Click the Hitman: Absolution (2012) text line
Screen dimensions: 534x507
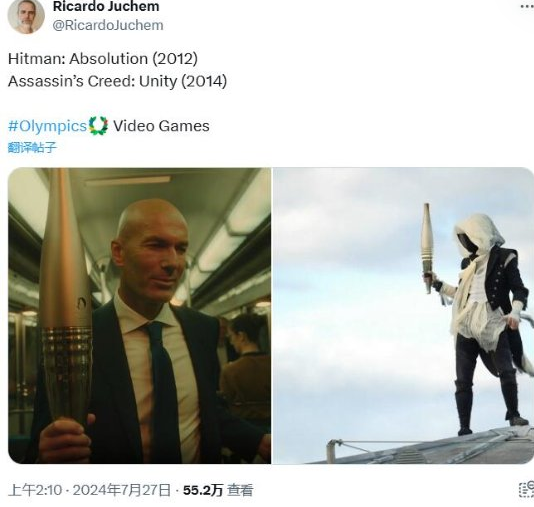[x=103, y=59]
